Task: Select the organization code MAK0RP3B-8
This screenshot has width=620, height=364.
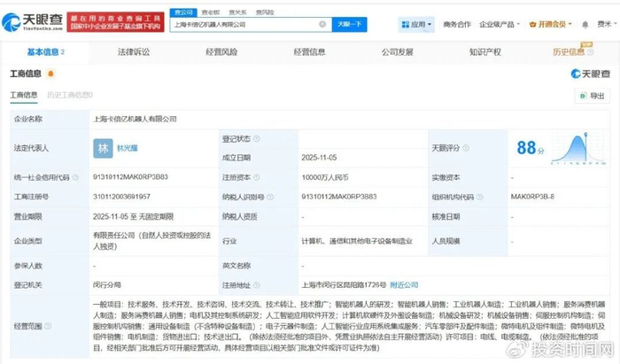Action: tap(532, 197)
